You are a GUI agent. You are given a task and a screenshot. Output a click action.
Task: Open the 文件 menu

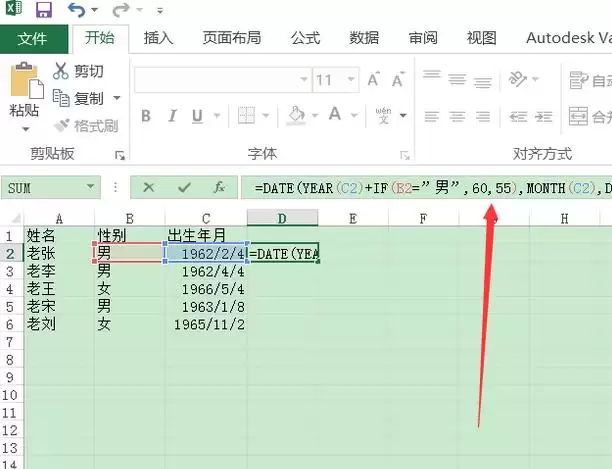click(x=33, y=39)
